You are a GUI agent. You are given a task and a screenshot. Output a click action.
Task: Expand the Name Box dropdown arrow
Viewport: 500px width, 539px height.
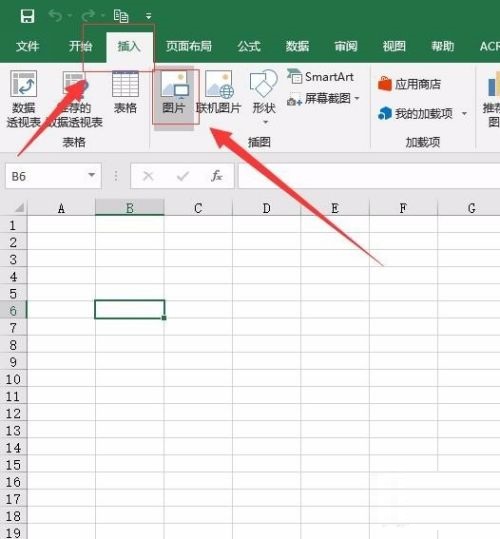91,175
